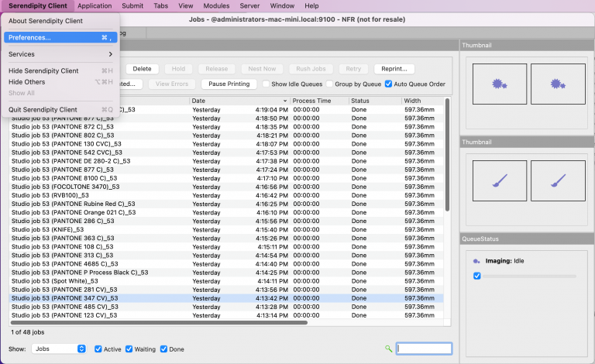This screenshot has width=595, height=364.
Task: Toggle the Done filter checkbox
Action: click(x=163, y=349)
